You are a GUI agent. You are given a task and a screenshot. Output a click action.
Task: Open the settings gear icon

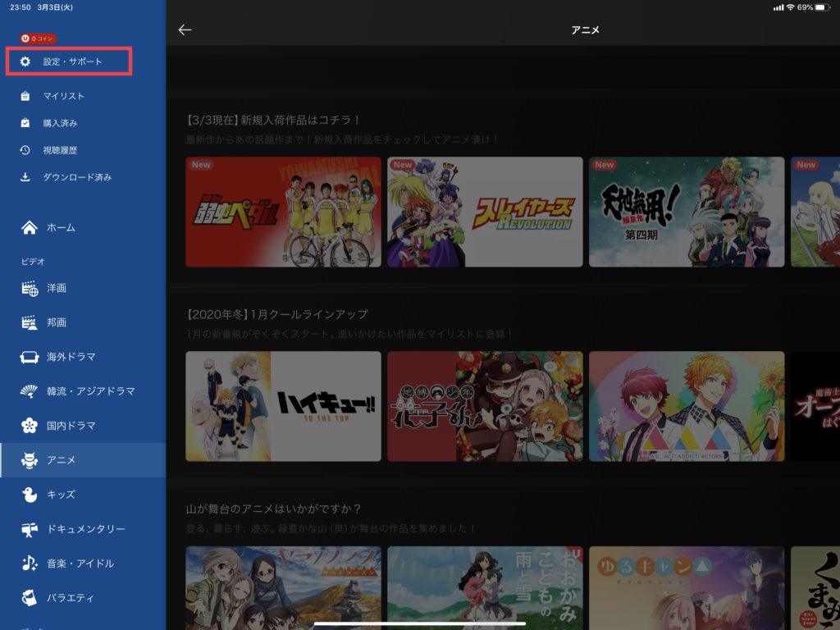click(x=25, y=62)
